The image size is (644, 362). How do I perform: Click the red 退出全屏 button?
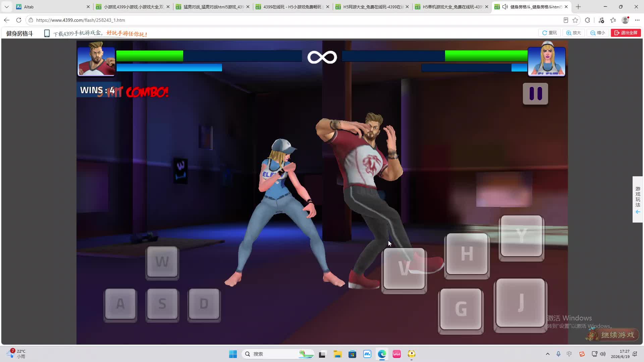coord(626,33)
